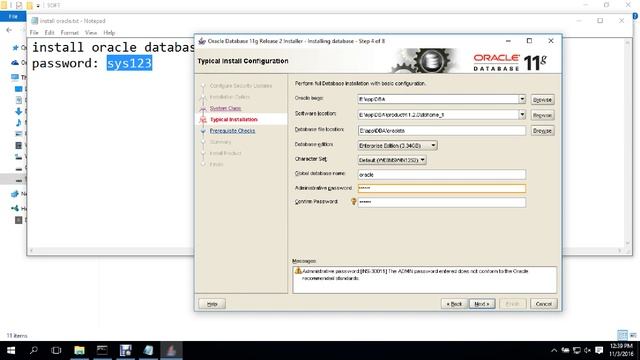
Task: Select the Typical Installation step
Action: [233, 120]
